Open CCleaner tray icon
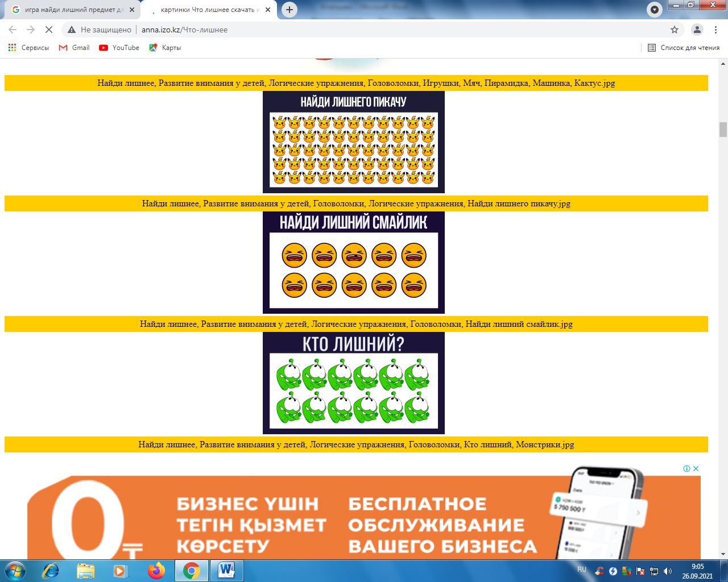 click(x=599, y=571)
